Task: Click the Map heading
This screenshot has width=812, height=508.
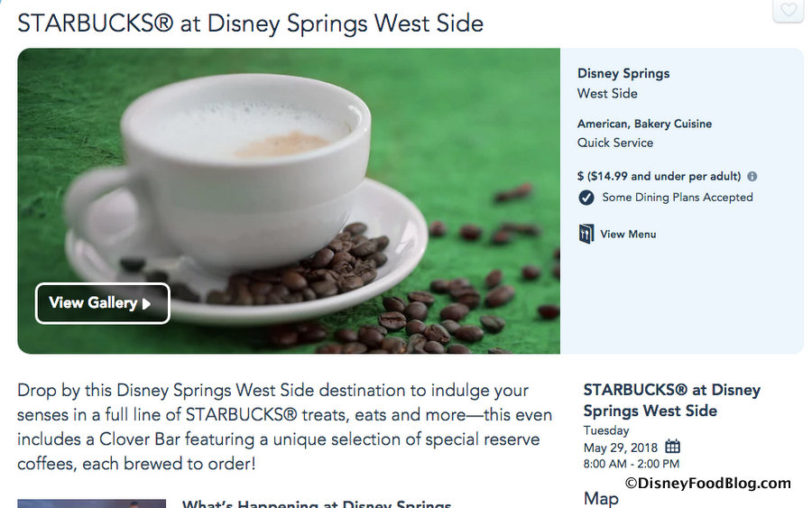Action: (x=601, y=498)
